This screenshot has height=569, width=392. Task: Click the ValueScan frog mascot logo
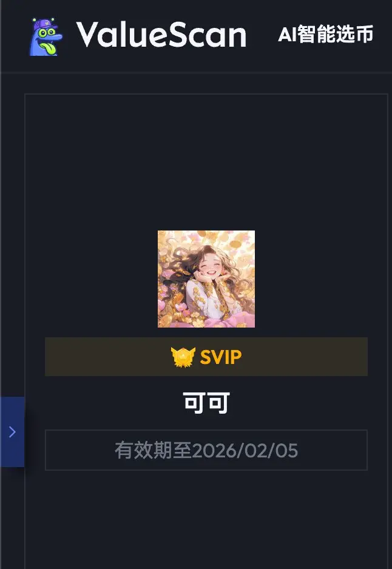tap(46, 36)
